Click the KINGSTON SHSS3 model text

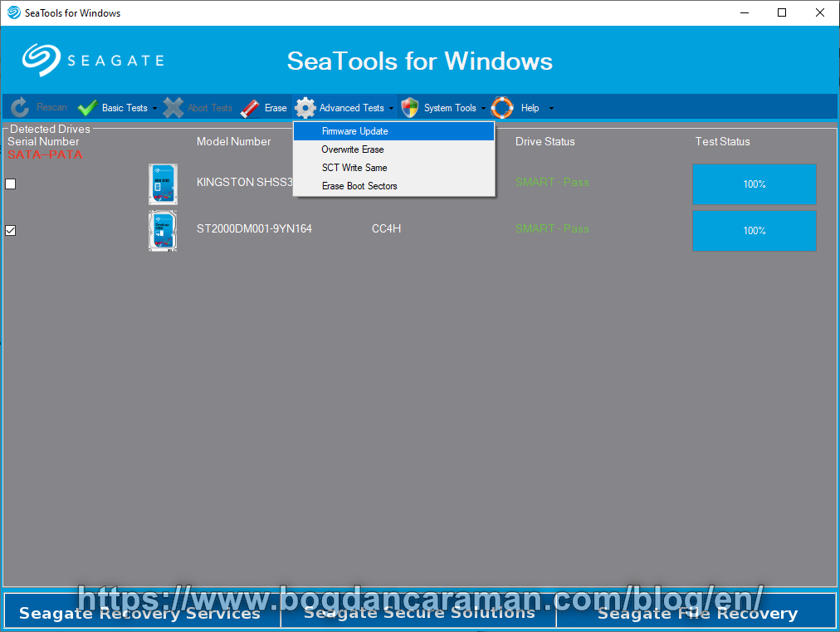coord(245,182)
